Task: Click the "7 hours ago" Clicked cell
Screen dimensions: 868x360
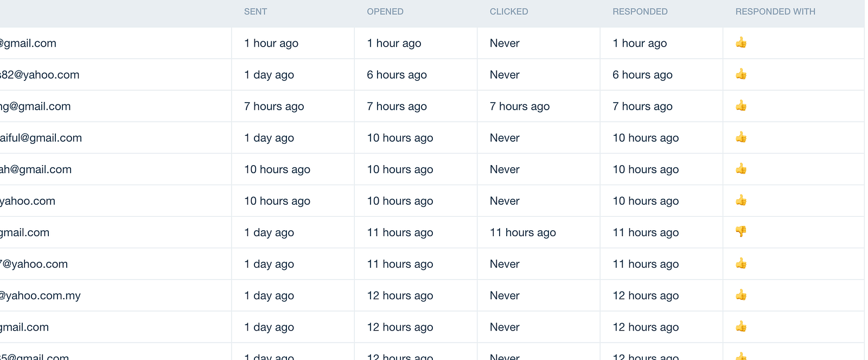Action: click(x=520, y=106)
